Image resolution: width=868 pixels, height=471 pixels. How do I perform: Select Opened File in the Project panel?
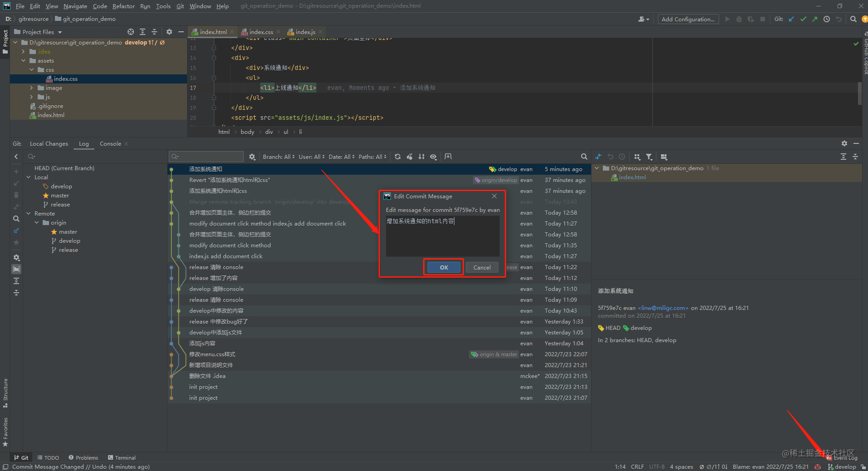[130, 32]
